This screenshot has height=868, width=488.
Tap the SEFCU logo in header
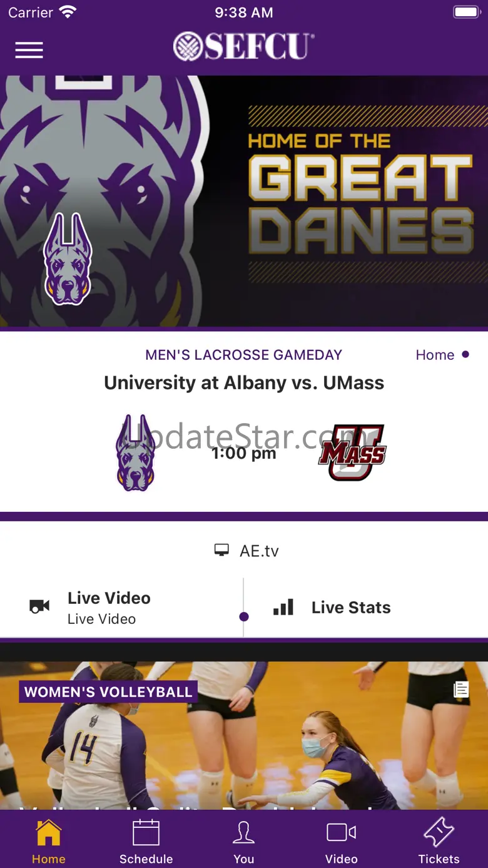pos(244,46)
